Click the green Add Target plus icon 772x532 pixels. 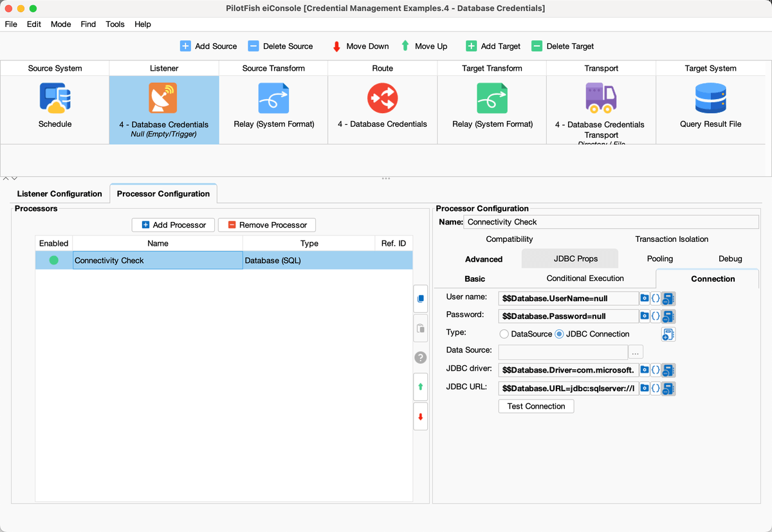(x=471, y=46)
